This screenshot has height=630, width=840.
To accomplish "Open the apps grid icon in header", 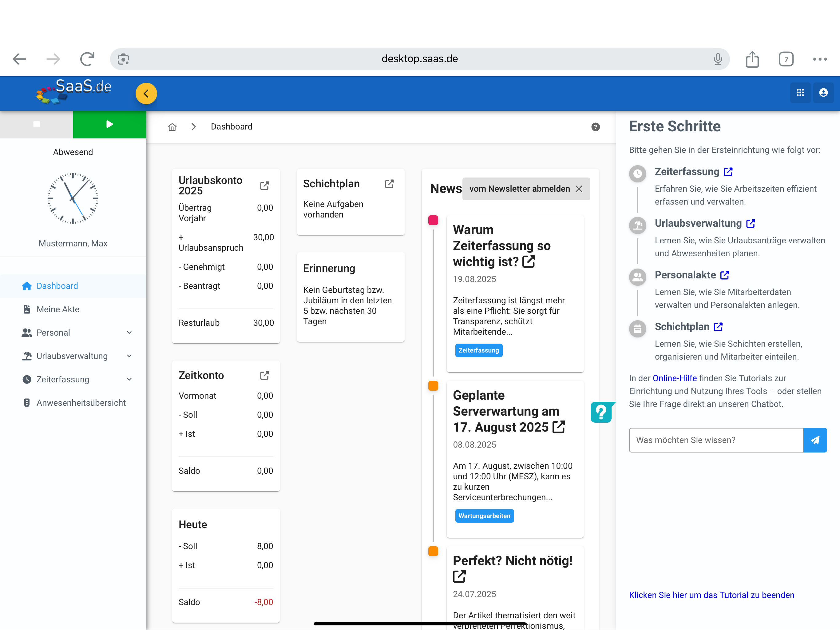I will tap(800, 93).
